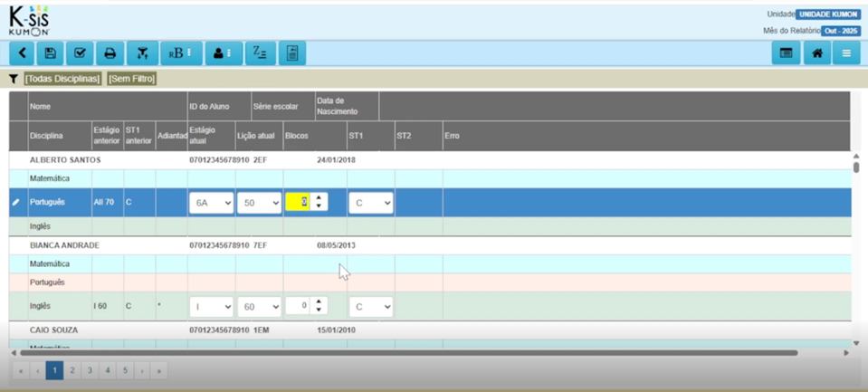Click the clipboard report toolbar icon
The image size is (868, 392).
point(291,53)
